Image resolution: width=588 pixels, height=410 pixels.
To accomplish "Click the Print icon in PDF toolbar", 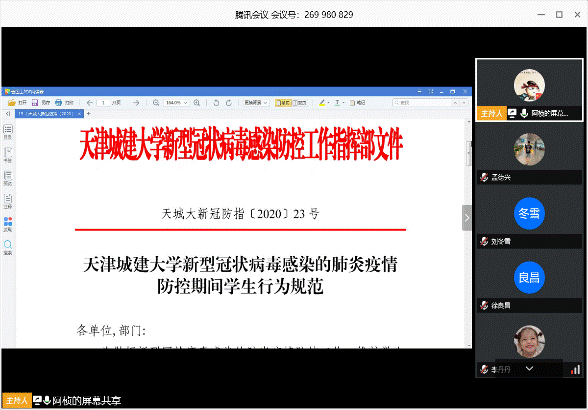I will [x=58, y=102].
